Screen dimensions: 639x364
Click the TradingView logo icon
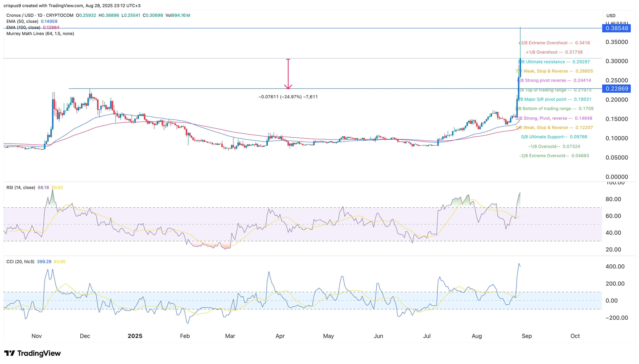[x=10, y=353]
